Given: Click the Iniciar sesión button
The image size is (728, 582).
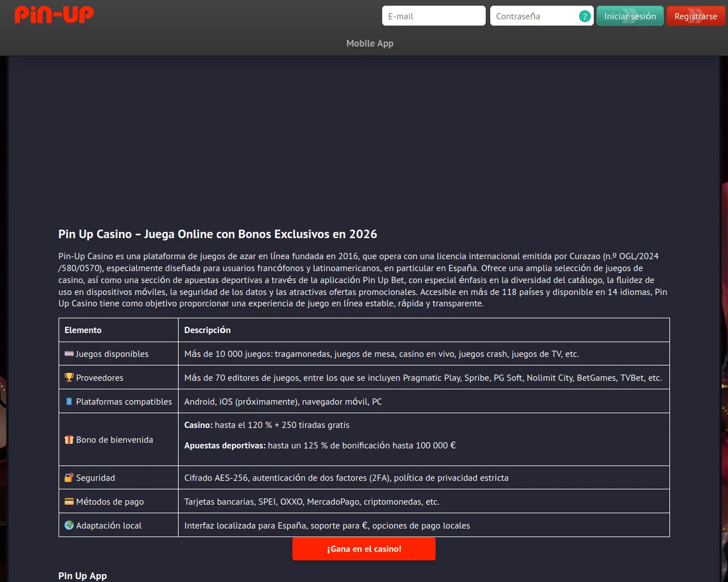Looking at the screenshot, I should pos(630,16).
